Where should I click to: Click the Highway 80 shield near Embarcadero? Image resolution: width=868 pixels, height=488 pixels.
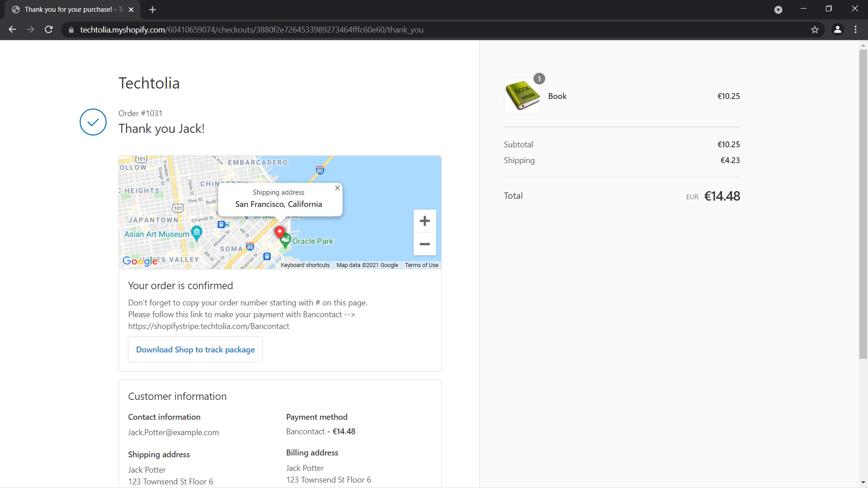click(x=320, y=170)
